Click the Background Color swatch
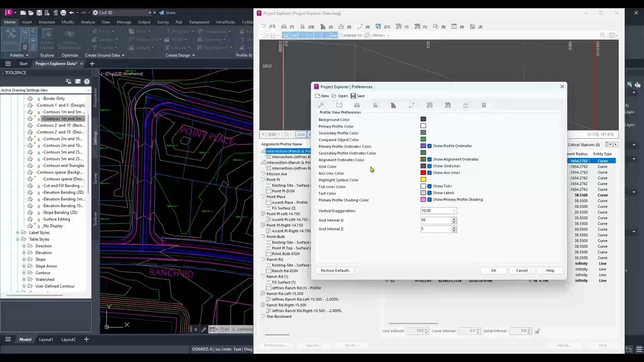This screenshot has width=644, height=362. coord(423,120)
